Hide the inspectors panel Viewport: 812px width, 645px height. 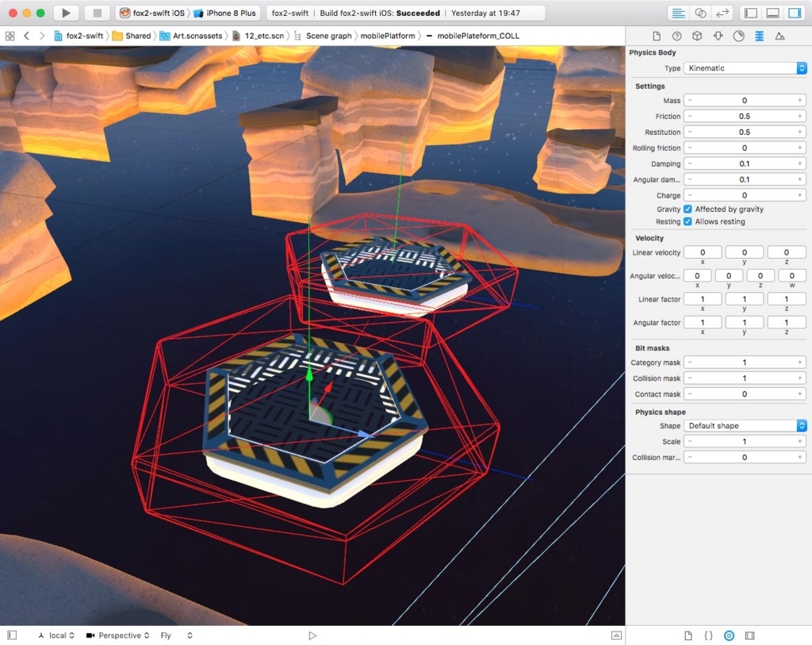[795, 13]
